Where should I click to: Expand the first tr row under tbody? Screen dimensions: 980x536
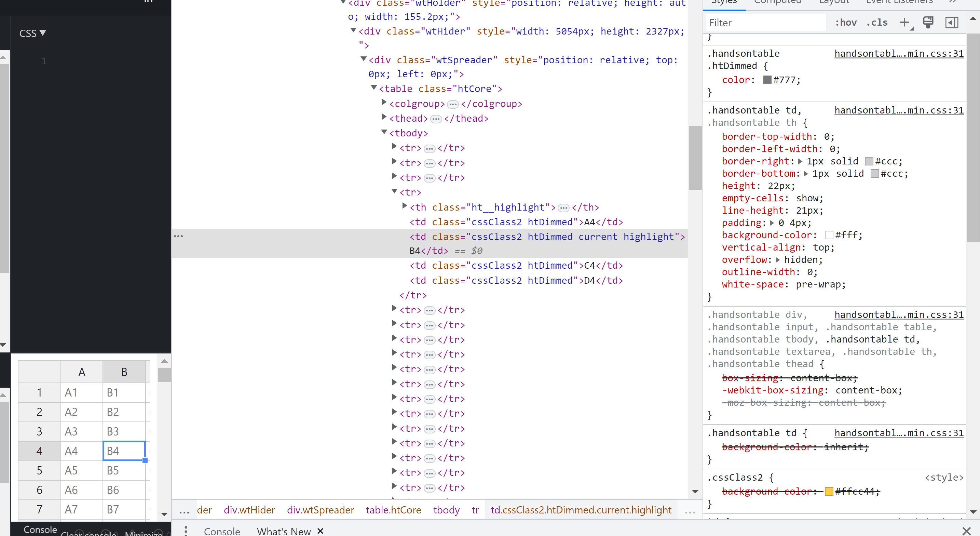pos(395,147)
